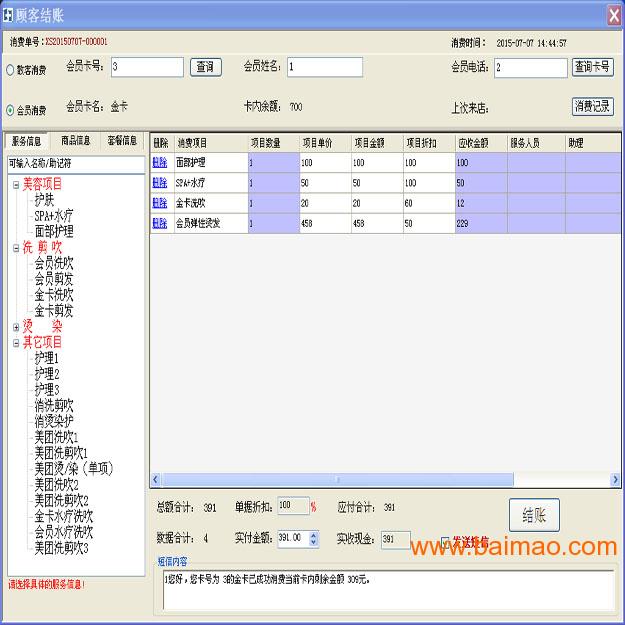Toggle the 发送短信 checkbox
625x625 pixels.
446,541
